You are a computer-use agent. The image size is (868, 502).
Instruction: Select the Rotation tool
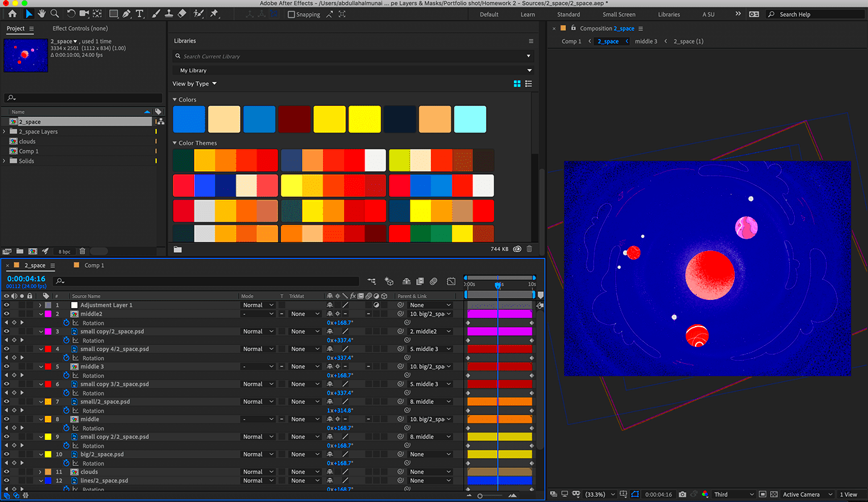71,14
